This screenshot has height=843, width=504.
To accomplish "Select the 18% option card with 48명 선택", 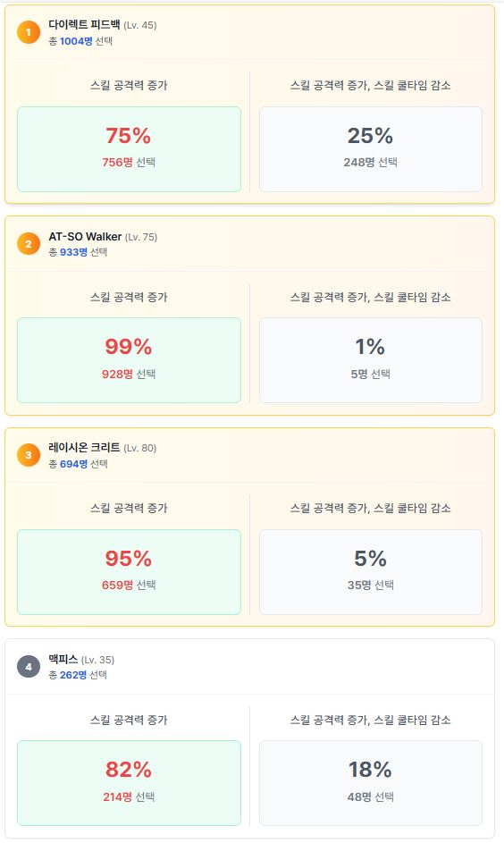I will pos(371,783).
